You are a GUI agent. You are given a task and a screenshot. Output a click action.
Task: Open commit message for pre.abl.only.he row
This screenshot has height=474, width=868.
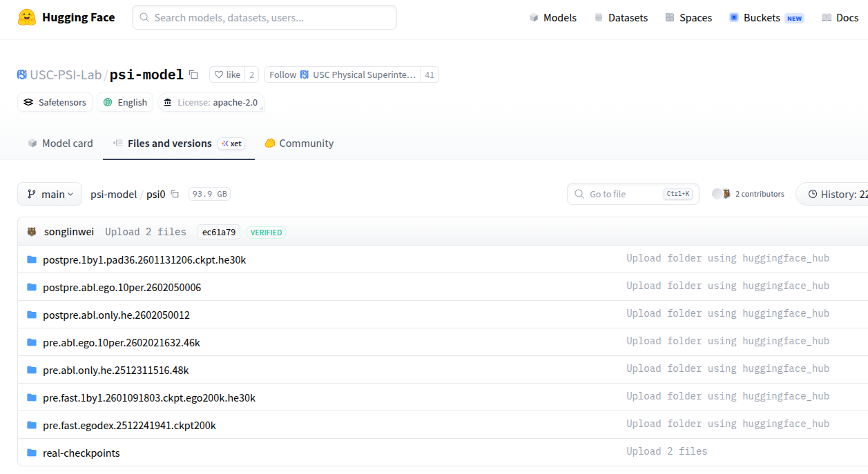(728, 368)
